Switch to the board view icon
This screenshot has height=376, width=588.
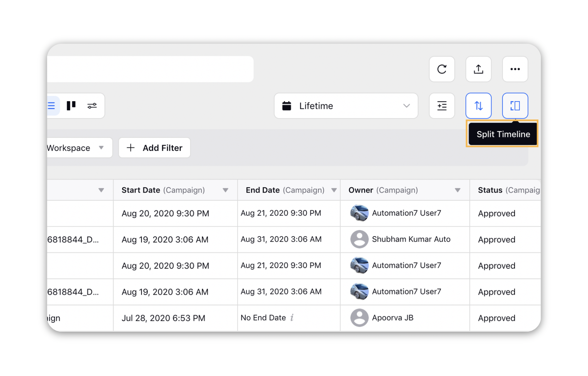[x=71, y=106]
